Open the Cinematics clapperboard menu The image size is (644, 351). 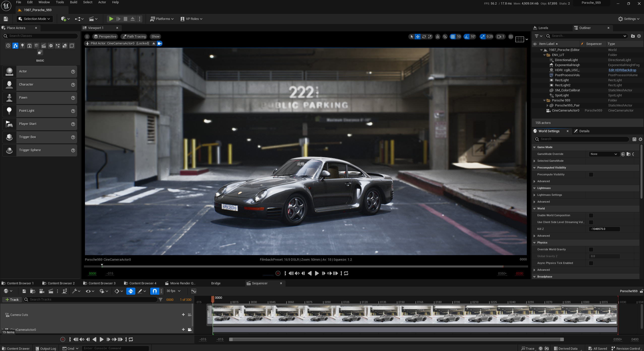[93, 19]
